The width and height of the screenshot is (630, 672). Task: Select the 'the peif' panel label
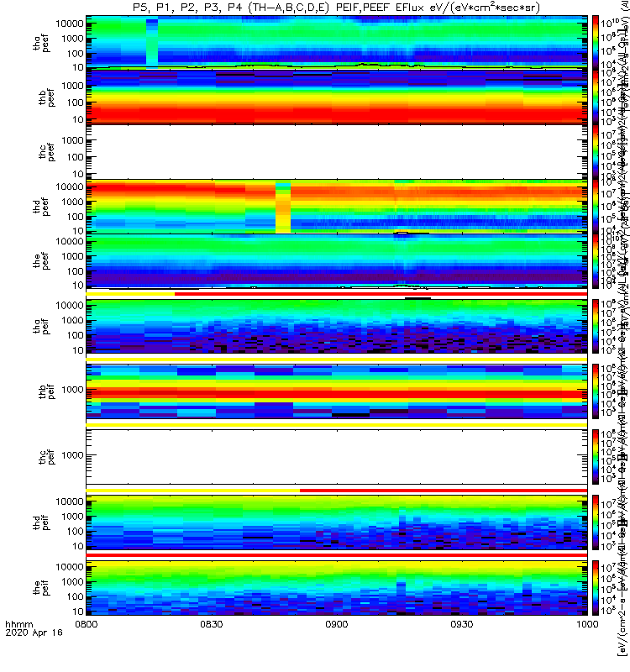tap(41, 587)
